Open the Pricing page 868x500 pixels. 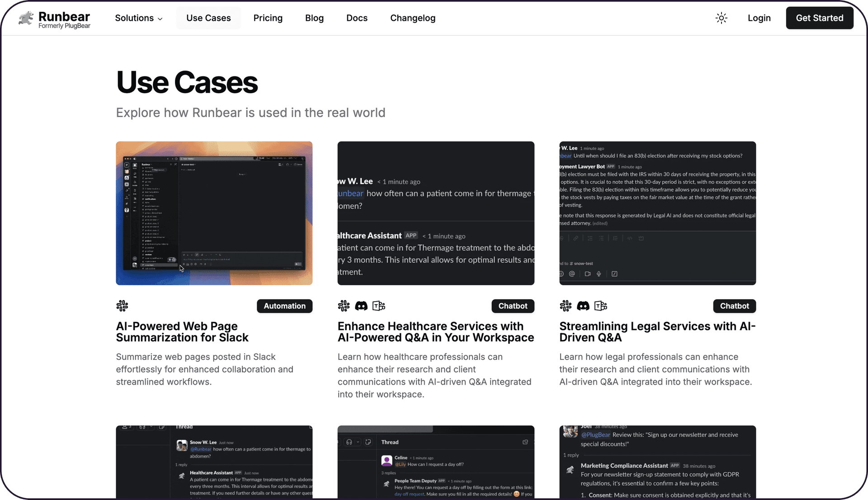(x=268, y=18)
